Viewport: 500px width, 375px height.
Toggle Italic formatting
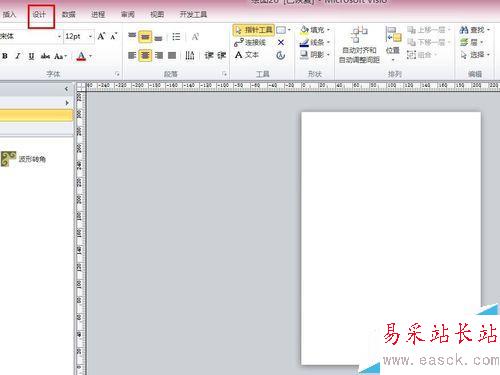[18, 56]
